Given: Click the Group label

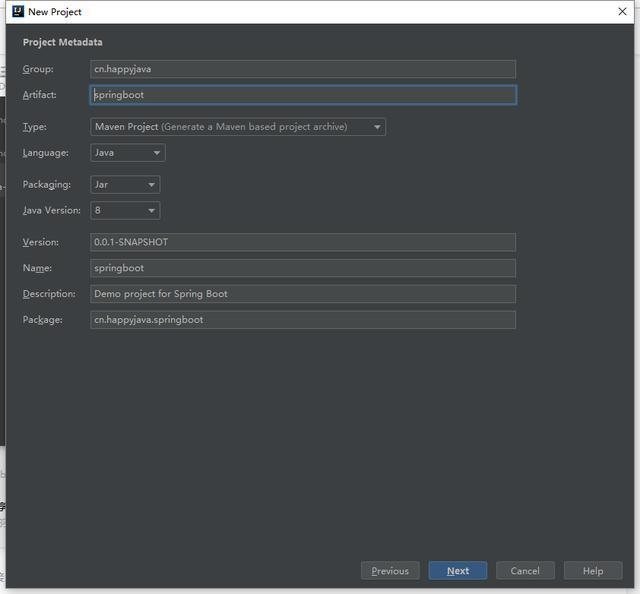Looking at the screenshot, I should click(38, 69).
